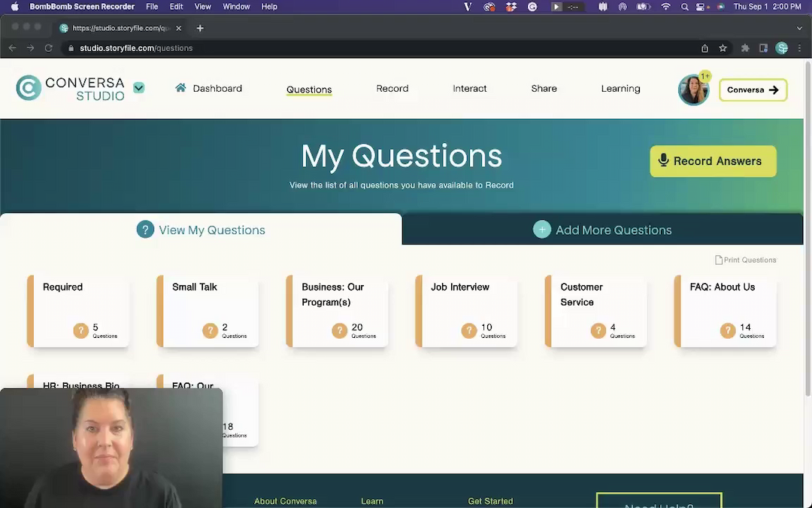The height and width of the screenshot is (508, 812).
Task: Click the browser back arrow
Action: click(x=13, y=48)
